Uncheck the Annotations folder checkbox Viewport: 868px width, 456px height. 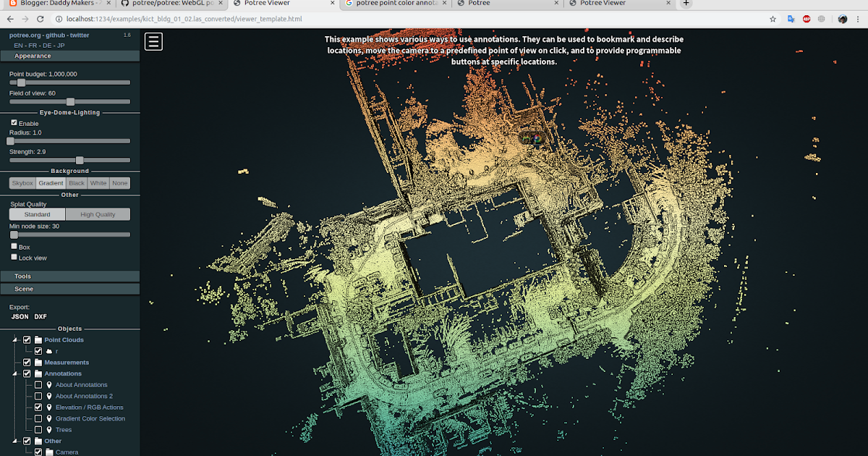point(27,373)
